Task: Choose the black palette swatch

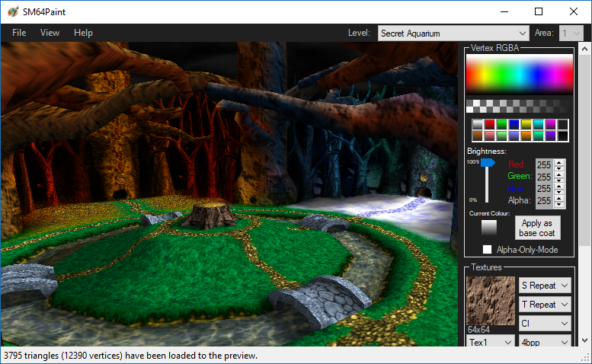Action: pyautogui.click(x=562, y=136)
